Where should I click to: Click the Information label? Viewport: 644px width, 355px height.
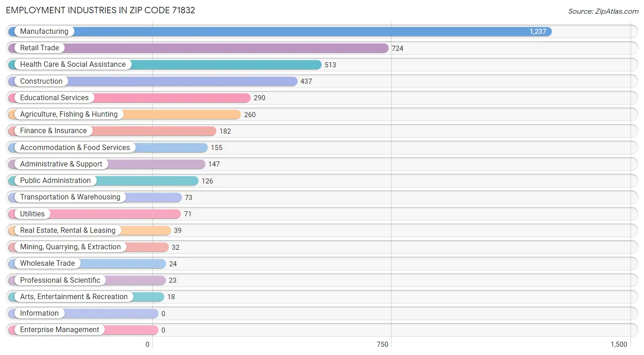click(39, 313)
